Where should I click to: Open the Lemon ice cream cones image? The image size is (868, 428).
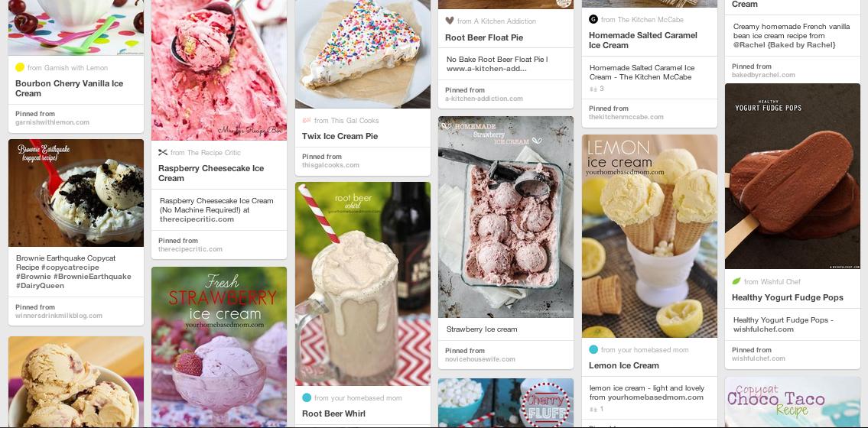[x=649, y=236]
